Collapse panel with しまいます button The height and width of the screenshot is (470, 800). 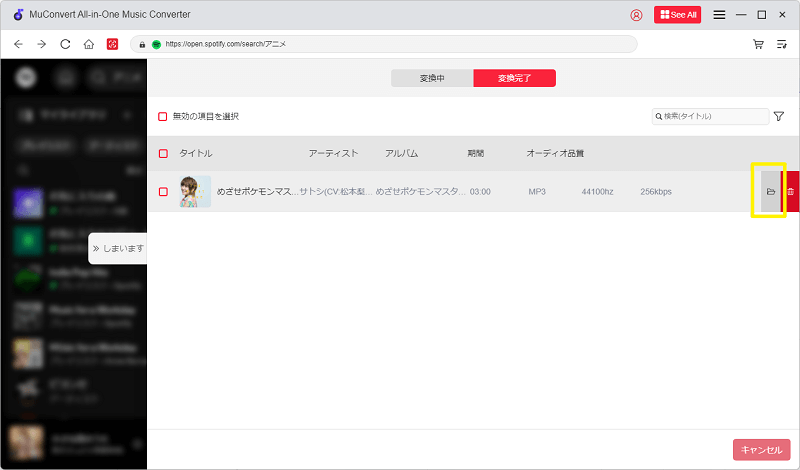118,249
